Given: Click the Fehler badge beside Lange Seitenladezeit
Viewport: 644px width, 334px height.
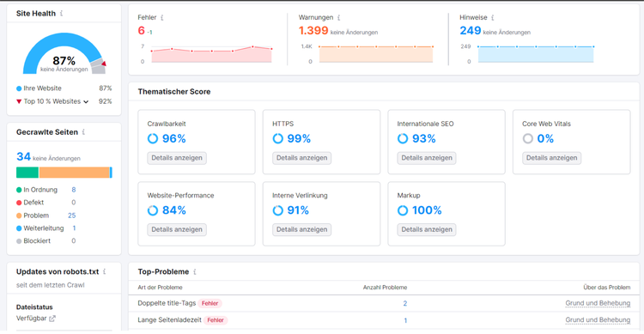Looking at the screenshot, I should (x=216, y=320).
